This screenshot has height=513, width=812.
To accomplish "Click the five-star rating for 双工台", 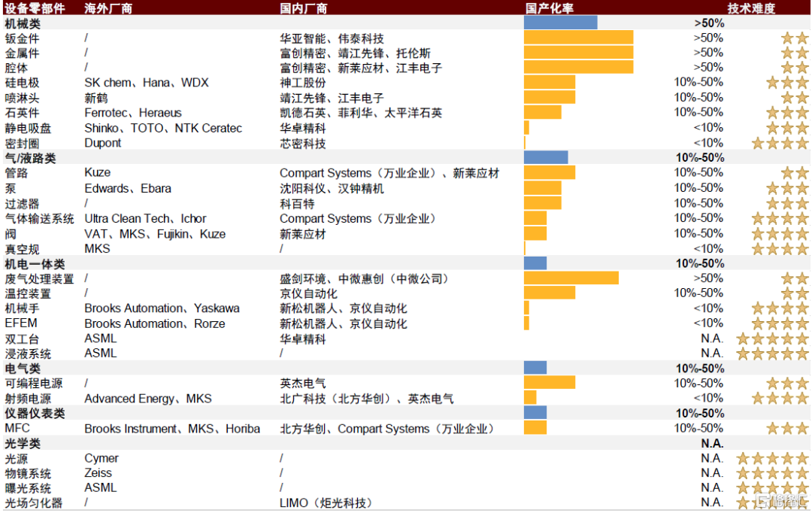I will point(773,339).
